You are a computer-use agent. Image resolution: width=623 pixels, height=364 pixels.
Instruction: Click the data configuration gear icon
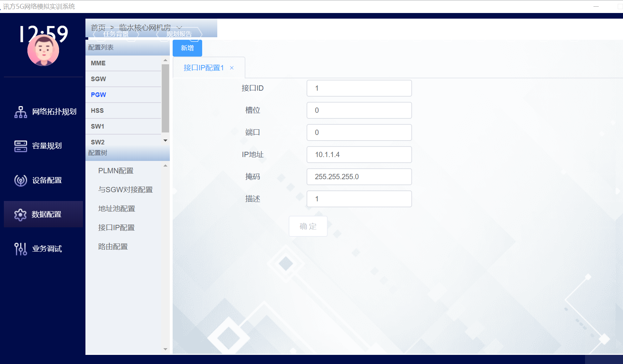tap(20, 215)
